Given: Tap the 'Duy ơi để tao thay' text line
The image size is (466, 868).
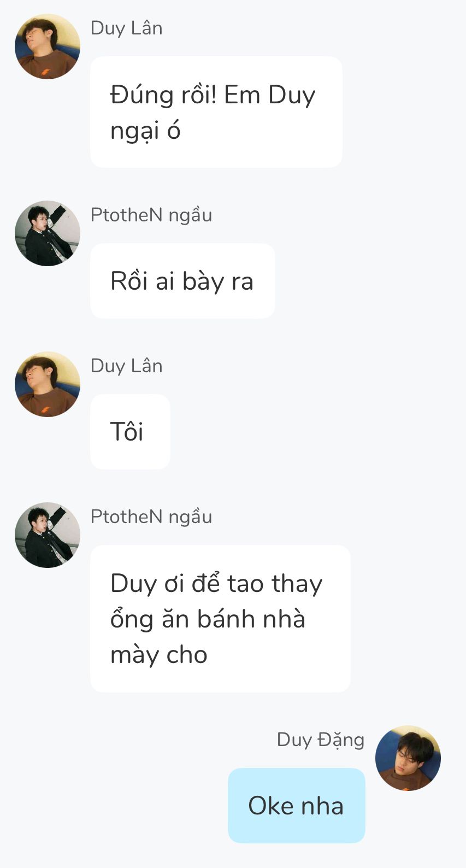Looking at the screenshot, I should [x=216, y=584].
